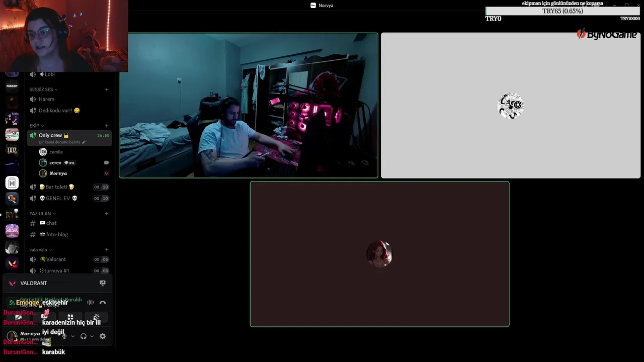Edit channel status pencil icon under Only crew

coord(84,142)
